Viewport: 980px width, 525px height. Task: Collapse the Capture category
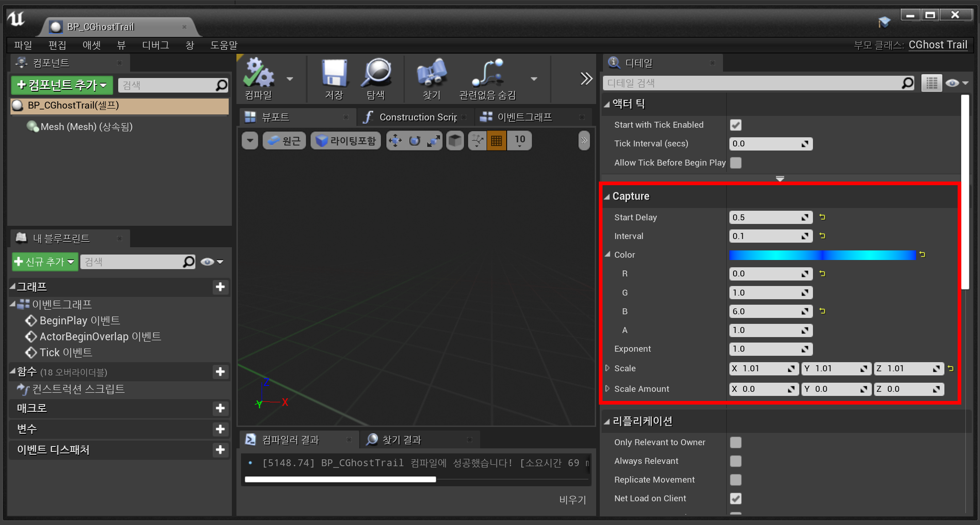pyautogui.click(x=607, y=197)
